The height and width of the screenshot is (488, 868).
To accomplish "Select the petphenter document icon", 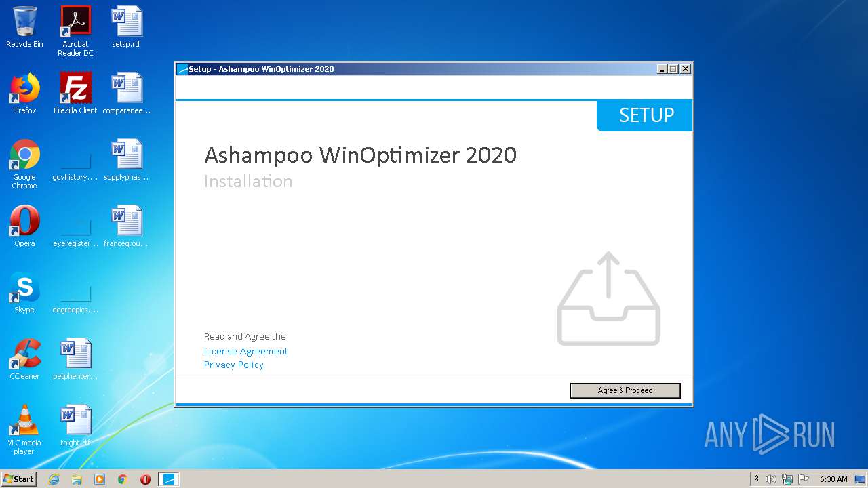I will [75, 359].
